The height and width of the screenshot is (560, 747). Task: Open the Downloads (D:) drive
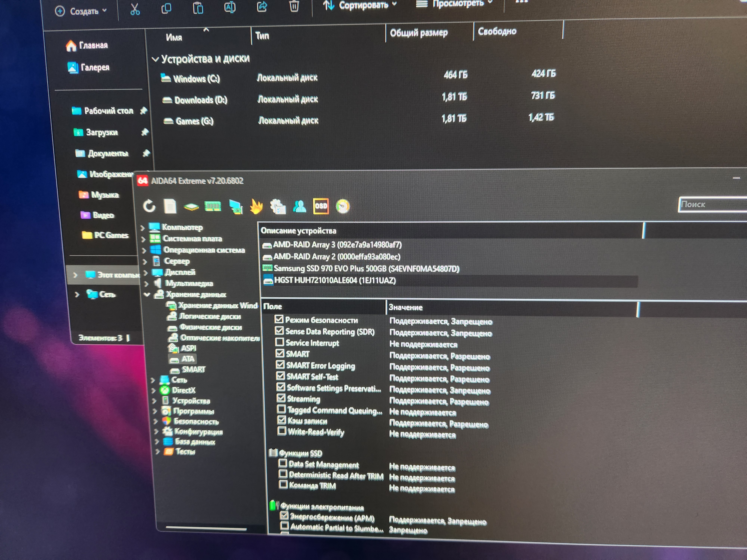coord(201,100)
